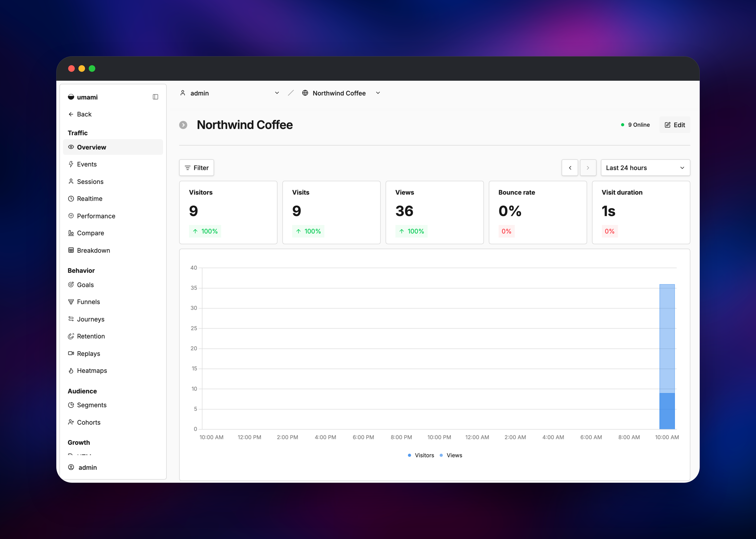Click the light blue Views bar in the chart
The width and height of the screenshot is (756, 539).
(667, 339)
